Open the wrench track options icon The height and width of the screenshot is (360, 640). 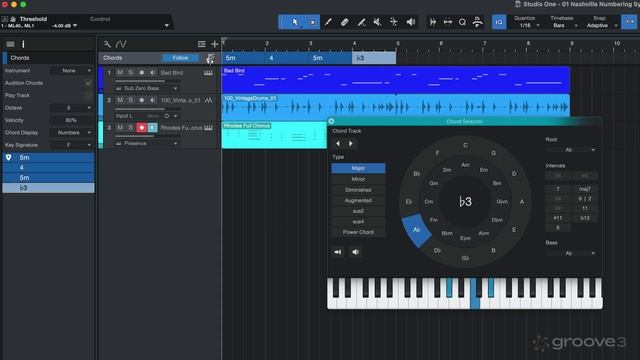point(107,44)
